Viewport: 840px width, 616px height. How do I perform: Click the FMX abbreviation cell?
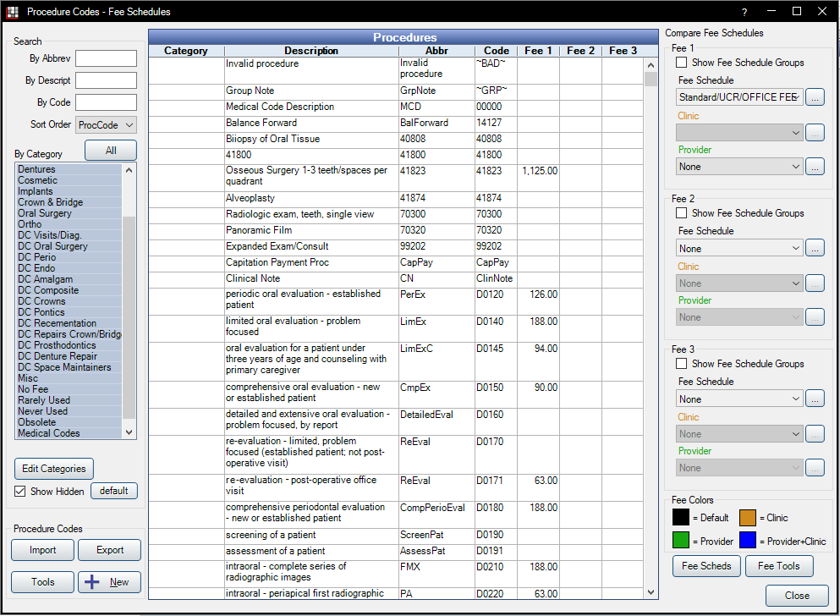click(x=436, y=574)
